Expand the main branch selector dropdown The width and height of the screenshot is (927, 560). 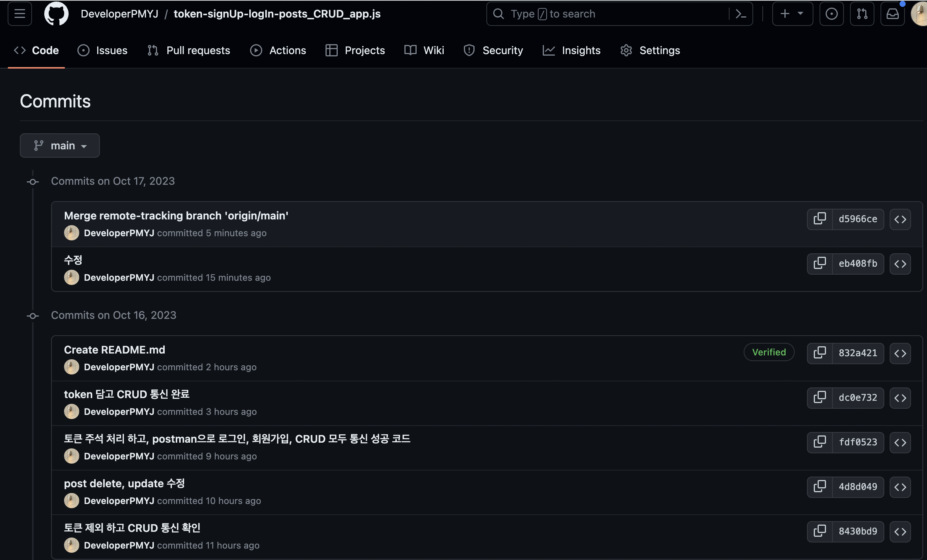coord(60,146)
